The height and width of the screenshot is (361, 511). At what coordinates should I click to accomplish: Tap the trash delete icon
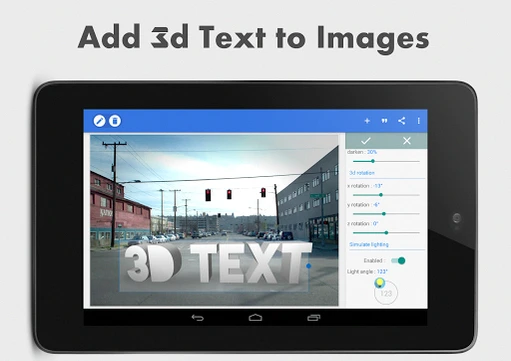115,121
